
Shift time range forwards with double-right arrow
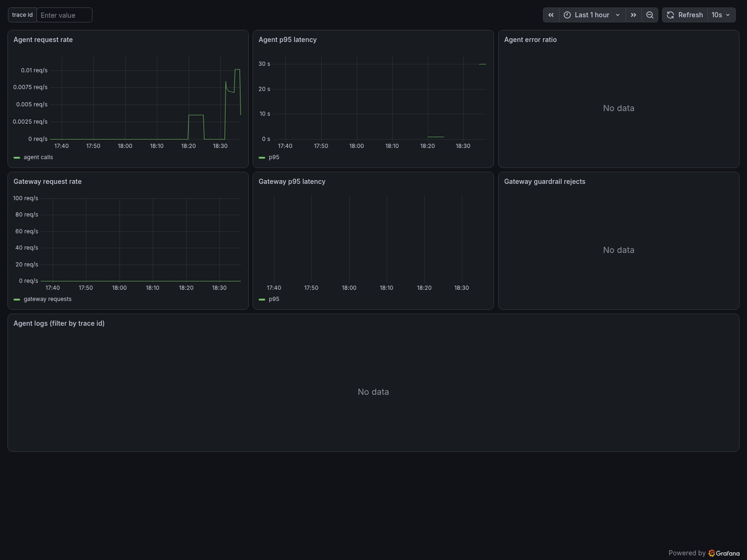pyautogui.click(x=634, y=15)
